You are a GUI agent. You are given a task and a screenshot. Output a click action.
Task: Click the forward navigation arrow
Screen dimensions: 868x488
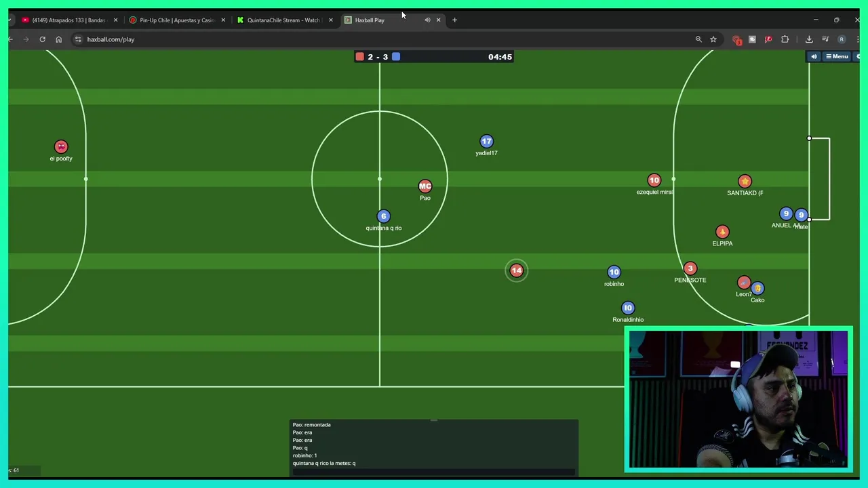point(26,39)
